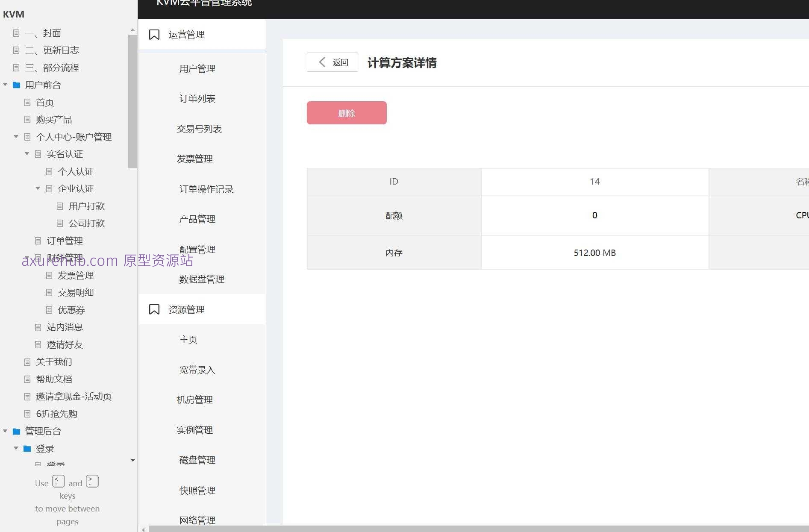Image resolution: width=809 pixels, height=532 pixels.
Task: Click the back chevron inside the 返回 button
Action: coord(322,62)
